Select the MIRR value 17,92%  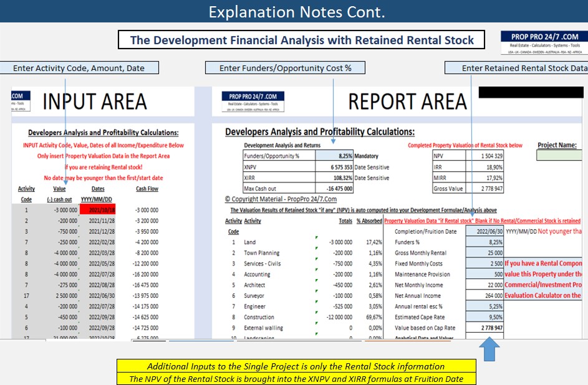(x=484, y=178)
